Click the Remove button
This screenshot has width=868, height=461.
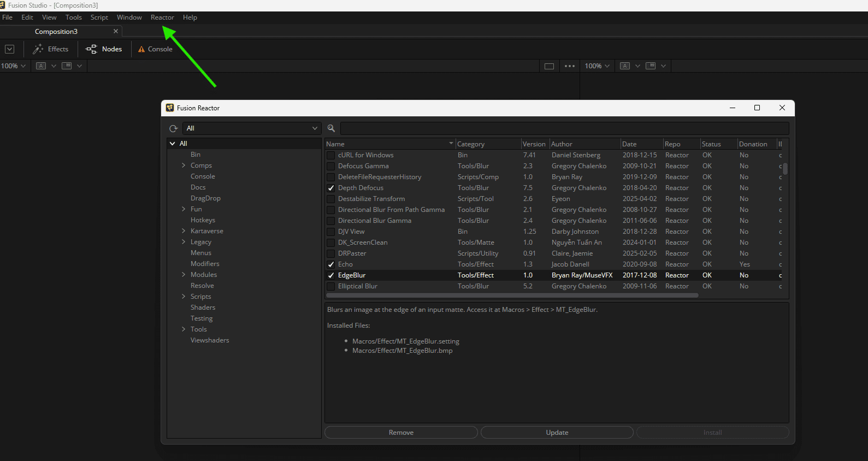[401, 433]
